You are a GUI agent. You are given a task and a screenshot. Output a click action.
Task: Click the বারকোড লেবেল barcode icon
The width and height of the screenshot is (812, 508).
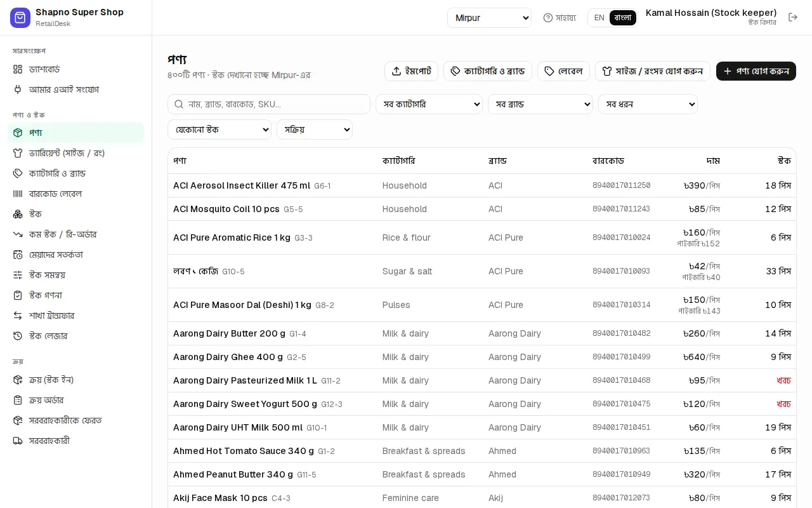click(18, 194)
